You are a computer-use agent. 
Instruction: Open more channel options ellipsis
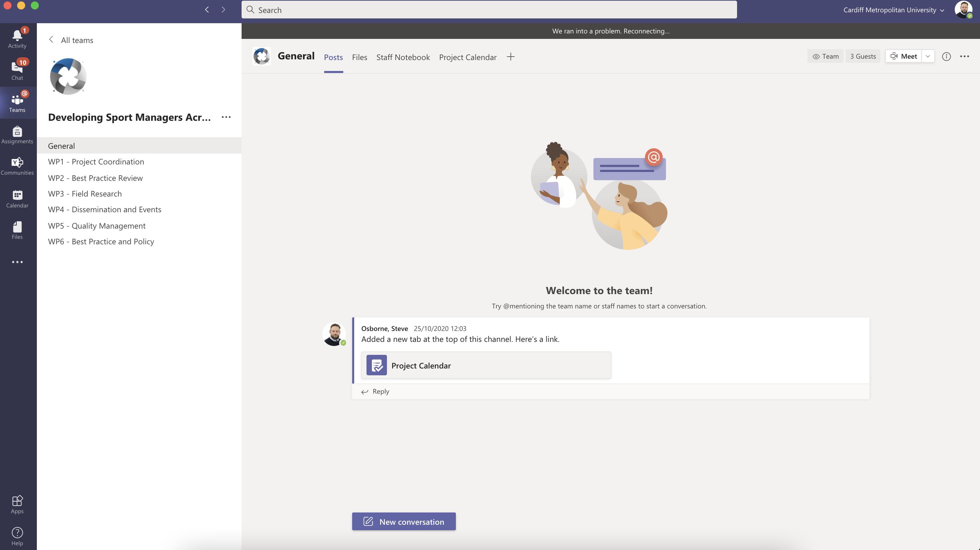coord(964,56)
